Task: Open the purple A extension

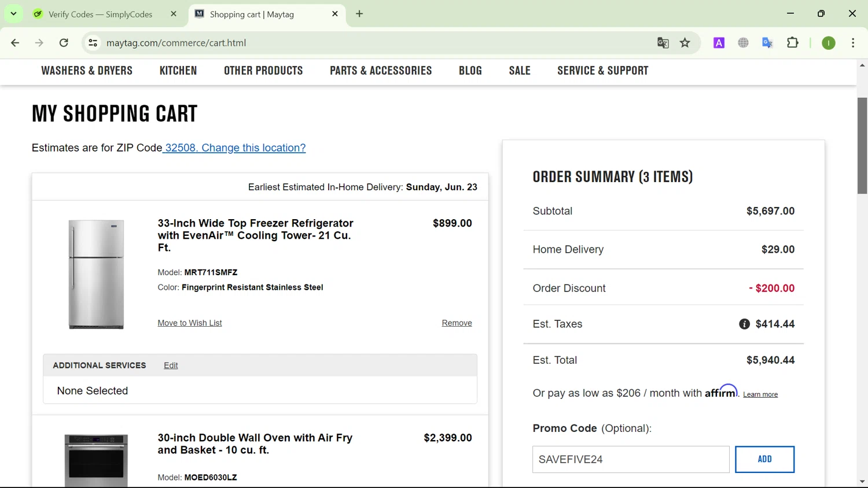Action: tap(719, 43)
